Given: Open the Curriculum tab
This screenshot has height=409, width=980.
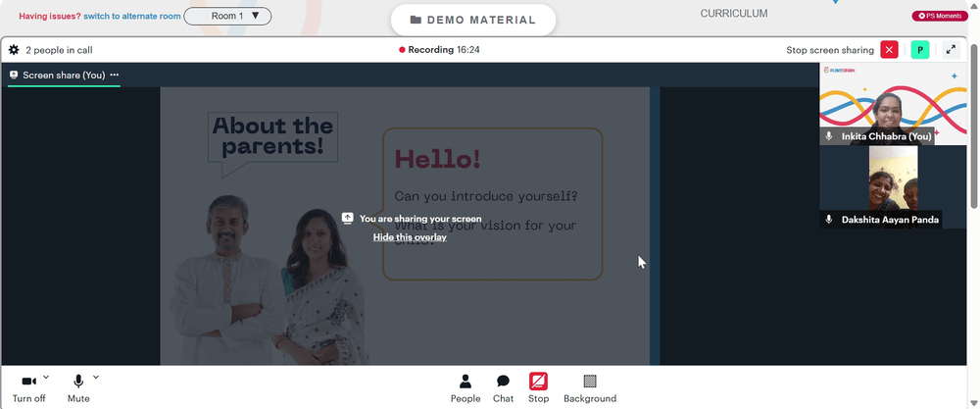Looking at the screenshot, I should point(734,14).
